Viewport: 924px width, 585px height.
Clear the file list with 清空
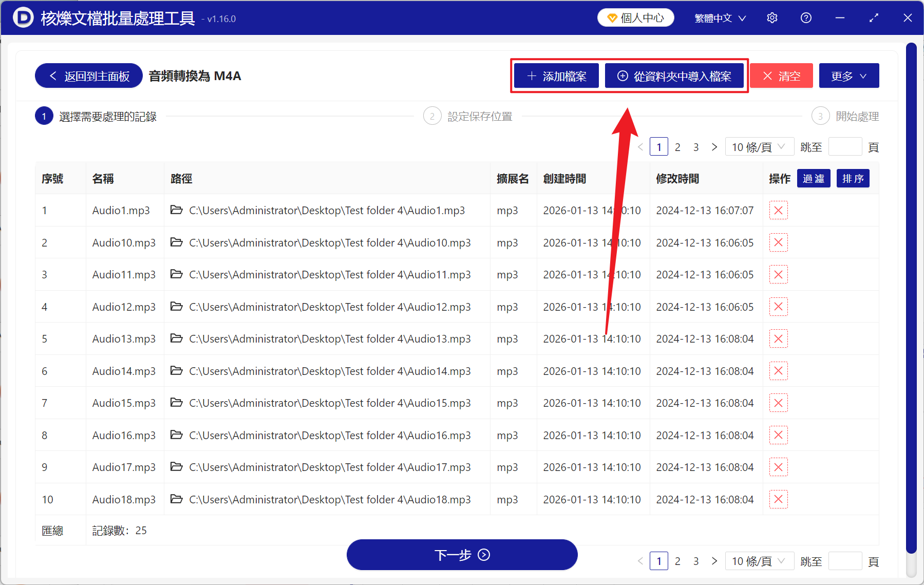point(781,76)
